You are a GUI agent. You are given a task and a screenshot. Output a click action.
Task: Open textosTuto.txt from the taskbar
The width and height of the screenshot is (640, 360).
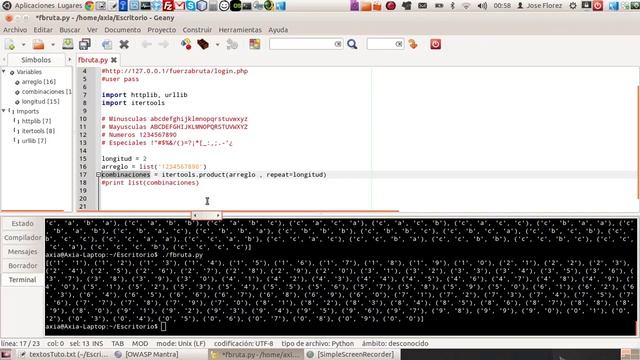point(63,354)
